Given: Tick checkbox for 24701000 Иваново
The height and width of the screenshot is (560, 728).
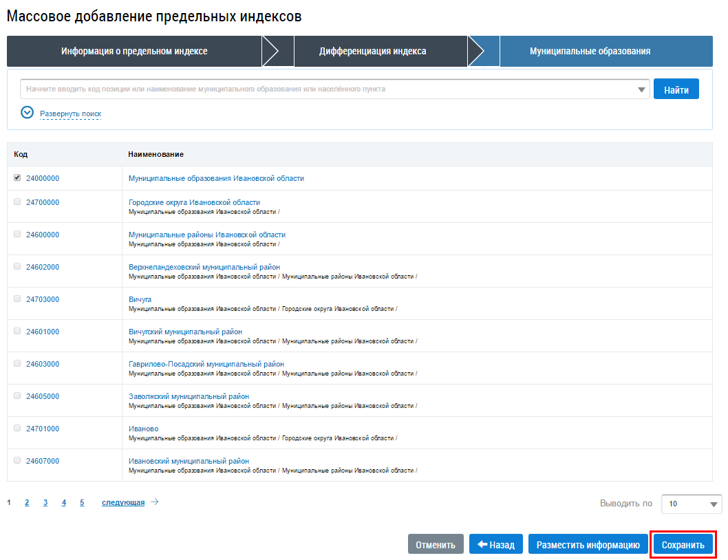Looking at the screenshot, I should pos(17,428).
